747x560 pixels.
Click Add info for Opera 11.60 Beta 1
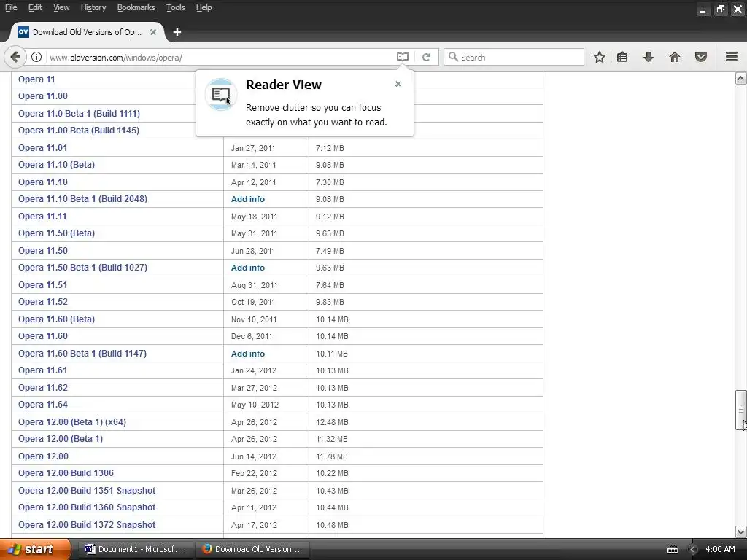(x=248, y=354)
